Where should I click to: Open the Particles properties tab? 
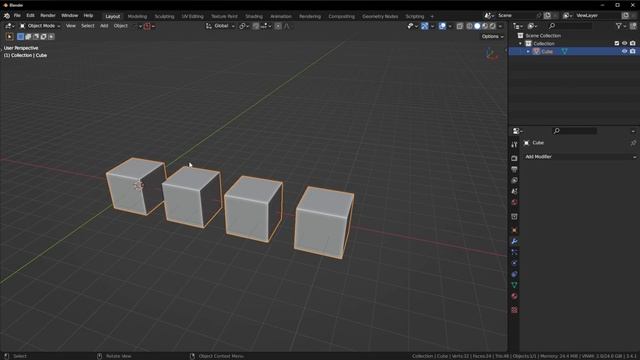coord(514,252)
